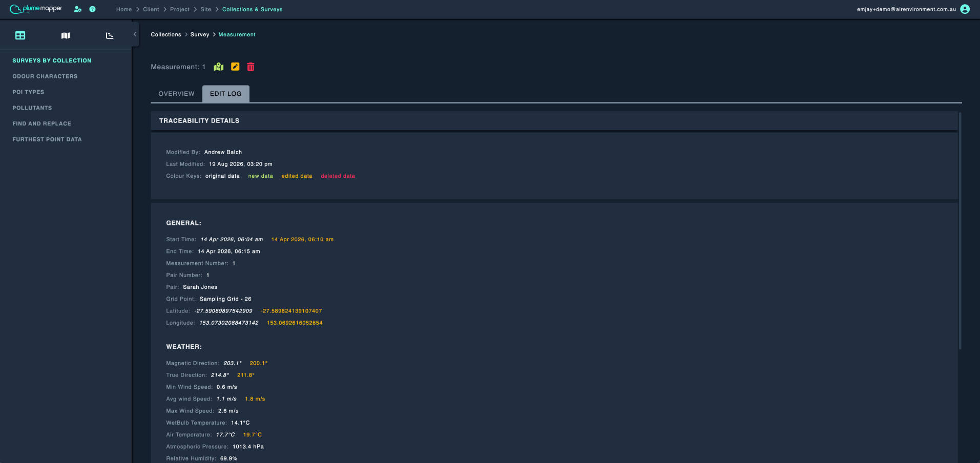Click Measurement in sub-breadcrumb
This screenshot has height=463, width=980.
pyautogui.click(x=237, y=34)
